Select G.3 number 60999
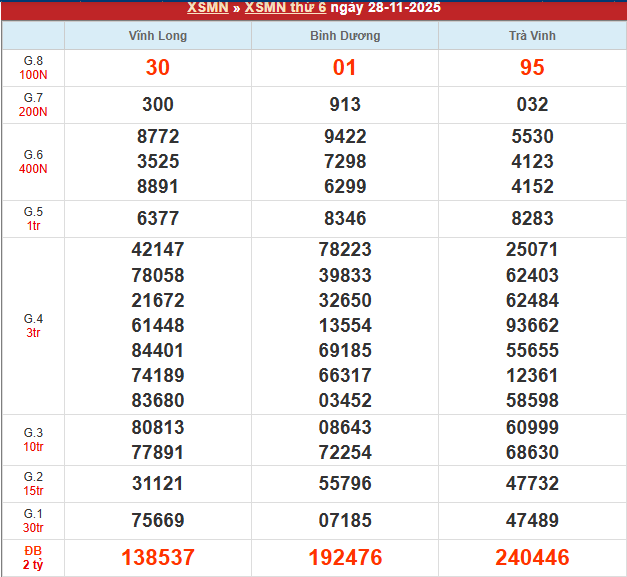This screenshot has height=577, width=627. coord(532,427)
